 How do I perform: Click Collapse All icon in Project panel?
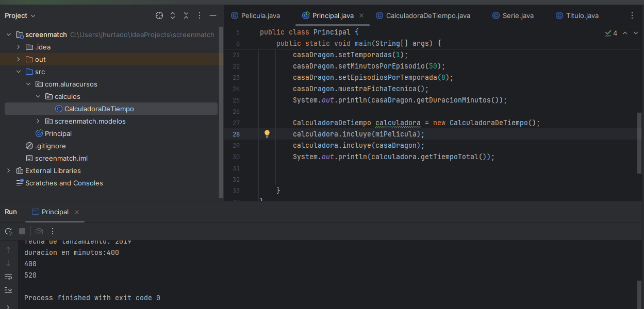(x=186, y=16)
